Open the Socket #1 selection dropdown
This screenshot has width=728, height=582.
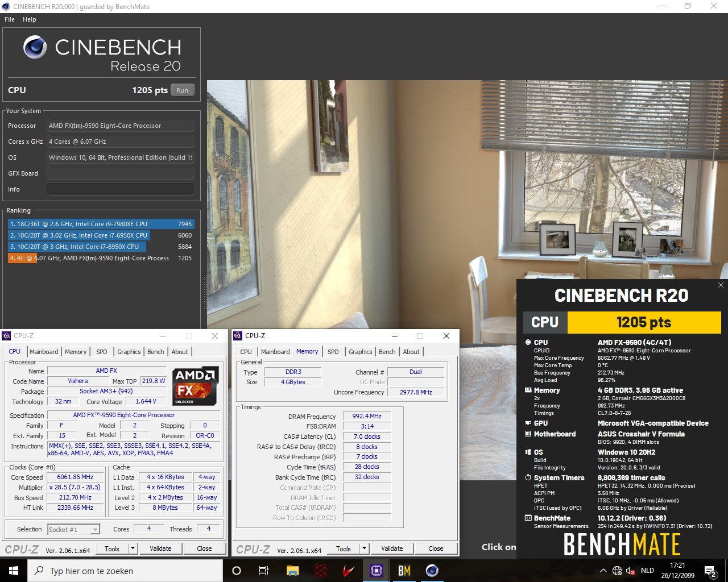coord(74,529)
